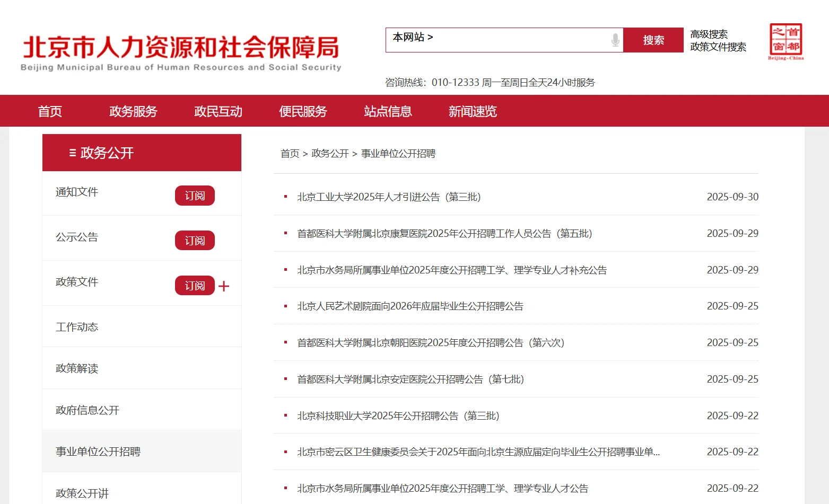Click the microphone voice search icon
The height and width of the screenshot is (504, 829).
615,40
